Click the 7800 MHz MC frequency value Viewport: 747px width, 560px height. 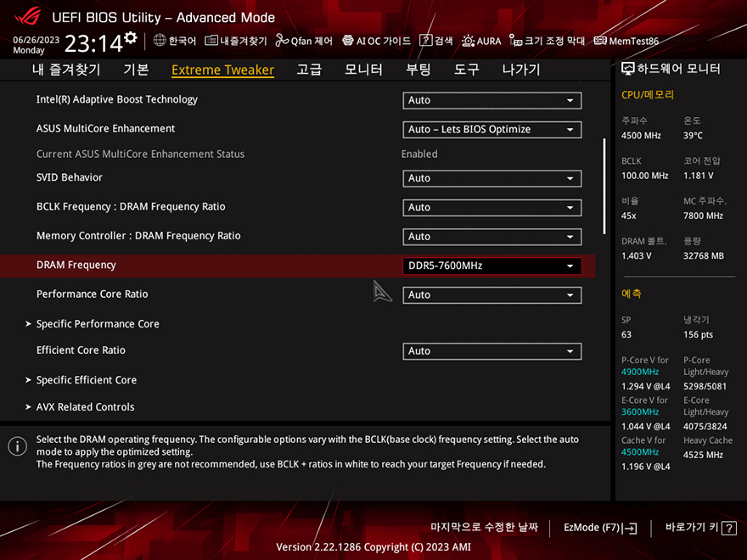[703, 216]
